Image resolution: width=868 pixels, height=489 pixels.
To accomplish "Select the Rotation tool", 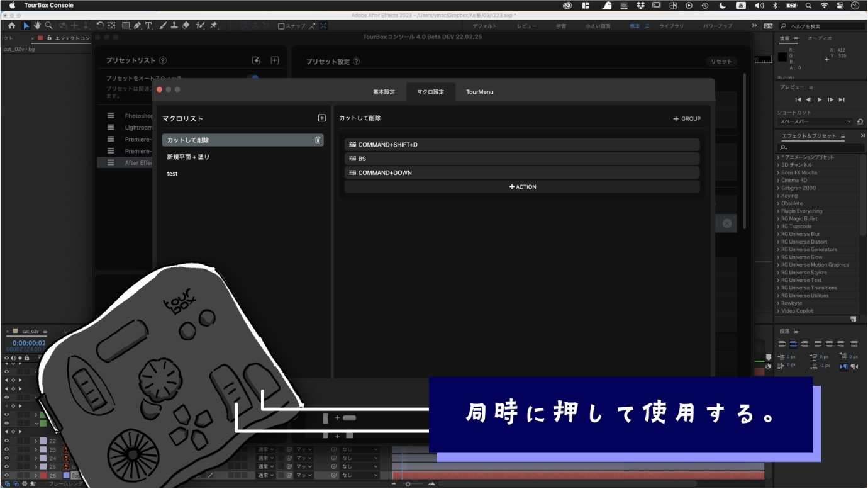I will coord(100,26).
